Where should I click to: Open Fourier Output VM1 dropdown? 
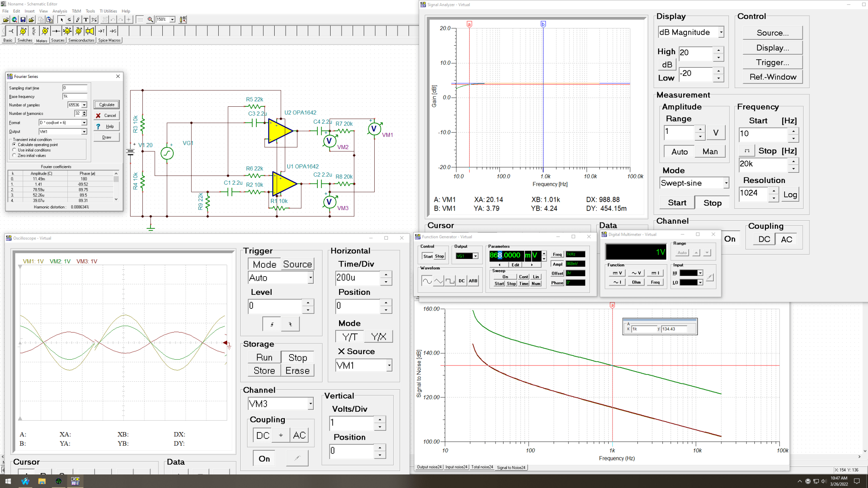[84, 132]
